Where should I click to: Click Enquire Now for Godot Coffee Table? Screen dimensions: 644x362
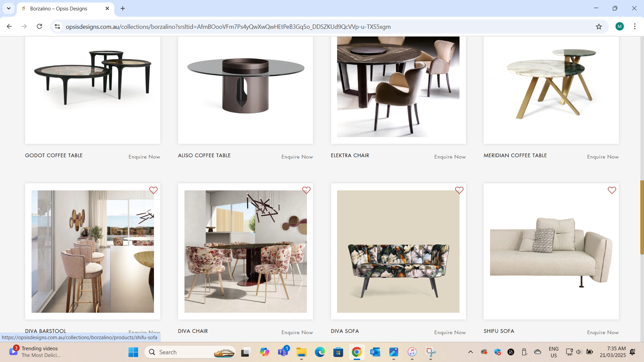coord(144,157)
